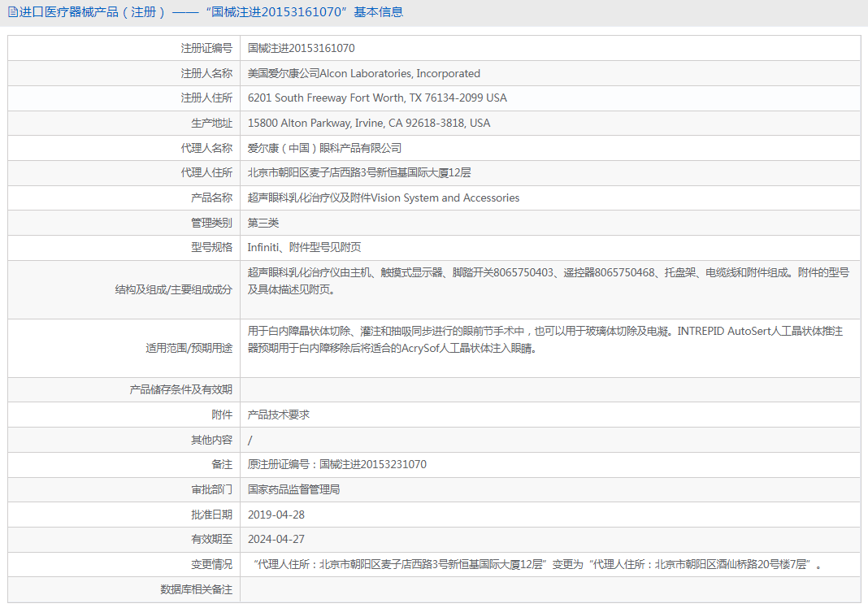868x608 pixels.
Task: Select agent address 北京市朝阳区麦子店西路3号
Action: pyautogui.click(x=359, y=173)
